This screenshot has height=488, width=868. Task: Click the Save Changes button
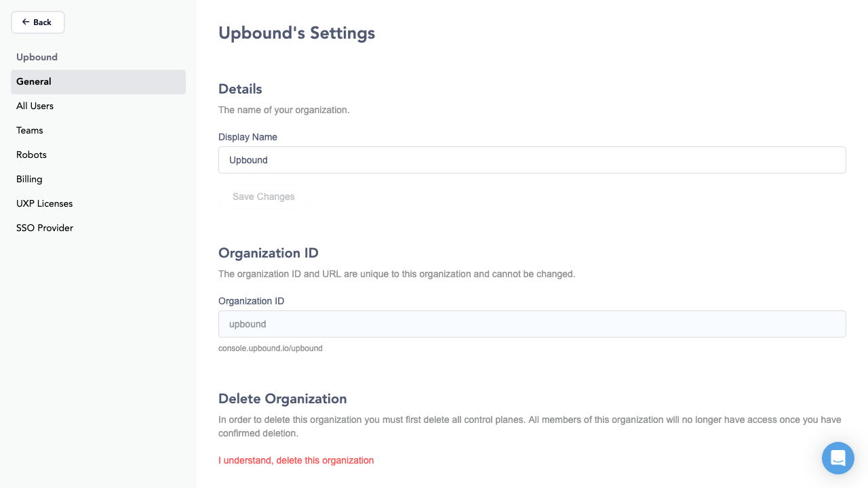click(263, 197)
